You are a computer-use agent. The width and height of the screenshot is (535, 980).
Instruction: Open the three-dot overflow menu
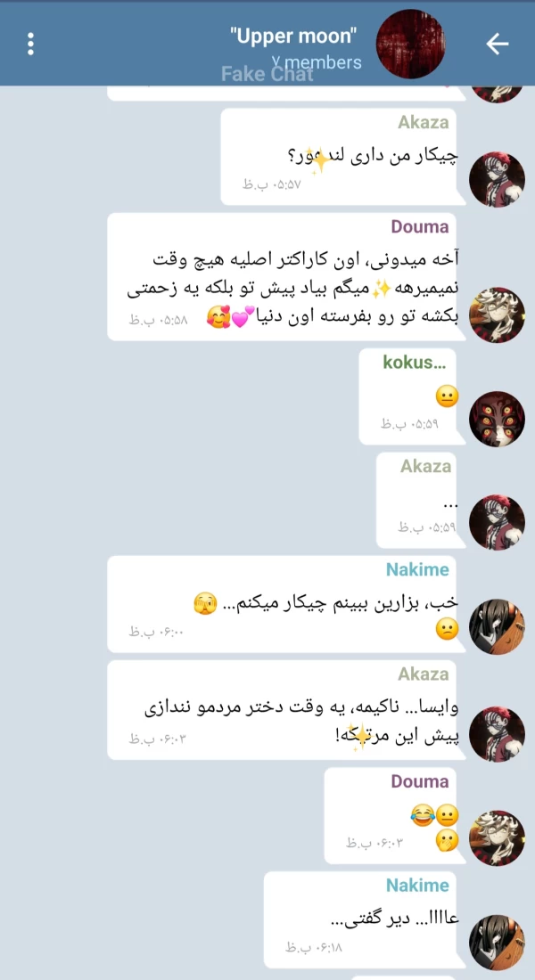point(30,44)
